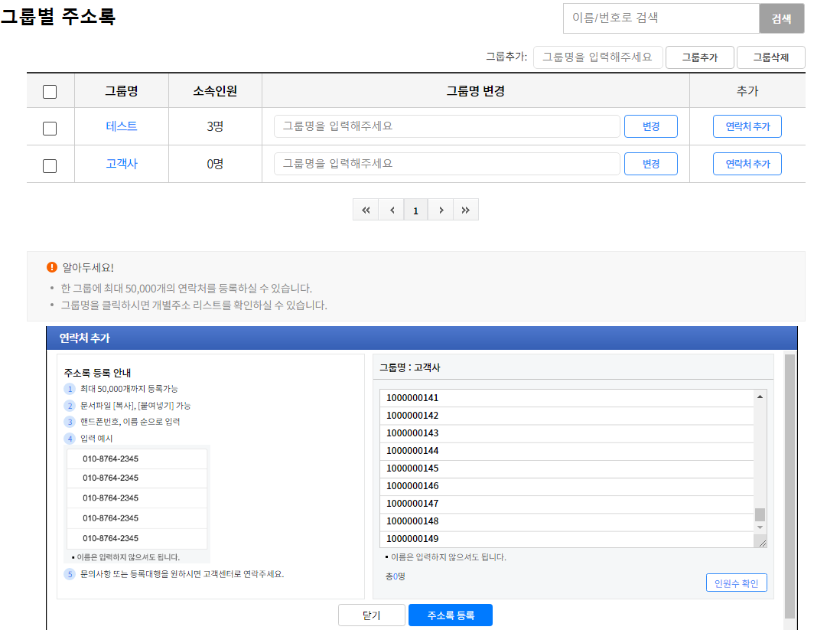Click the contact list scrollbar down arrow
Image resolution: width=840 pixels, height=630 pixels.
(760, 527)
